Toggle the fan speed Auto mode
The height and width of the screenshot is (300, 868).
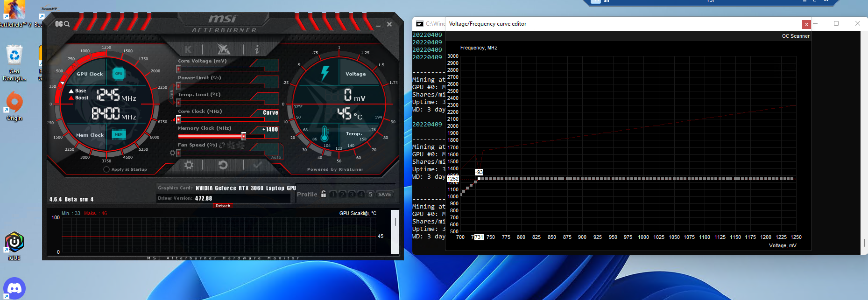[276, 157]
